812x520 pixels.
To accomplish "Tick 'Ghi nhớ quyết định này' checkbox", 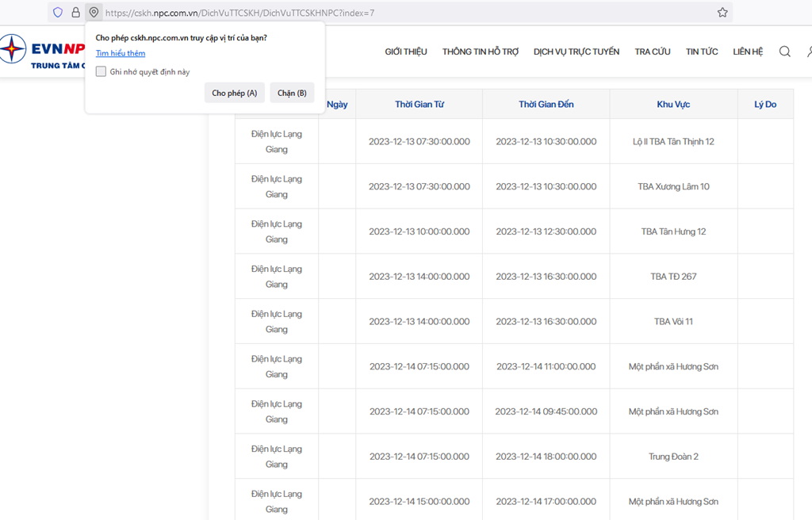I will click(x=101, y=71).
